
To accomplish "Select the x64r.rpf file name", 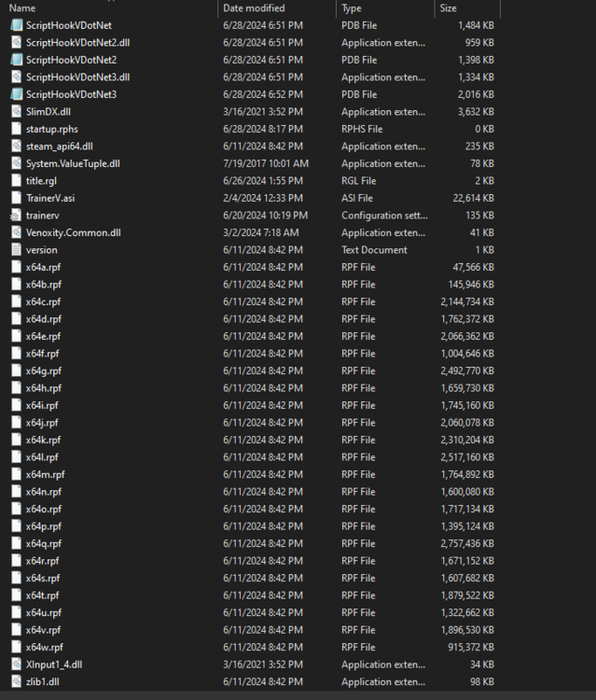I will (42, 561).
